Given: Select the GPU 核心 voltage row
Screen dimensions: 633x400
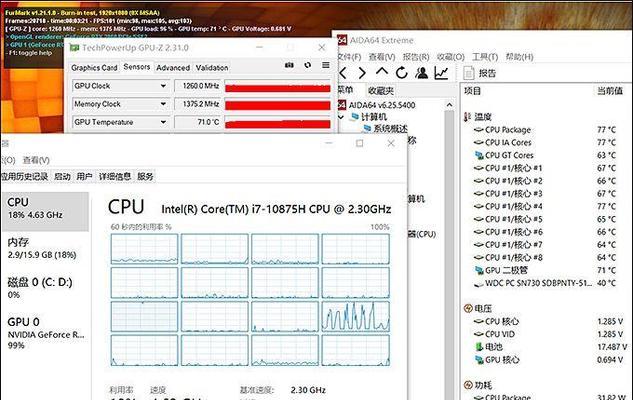Looking at the screenshot, I should [x=549, y=360].
